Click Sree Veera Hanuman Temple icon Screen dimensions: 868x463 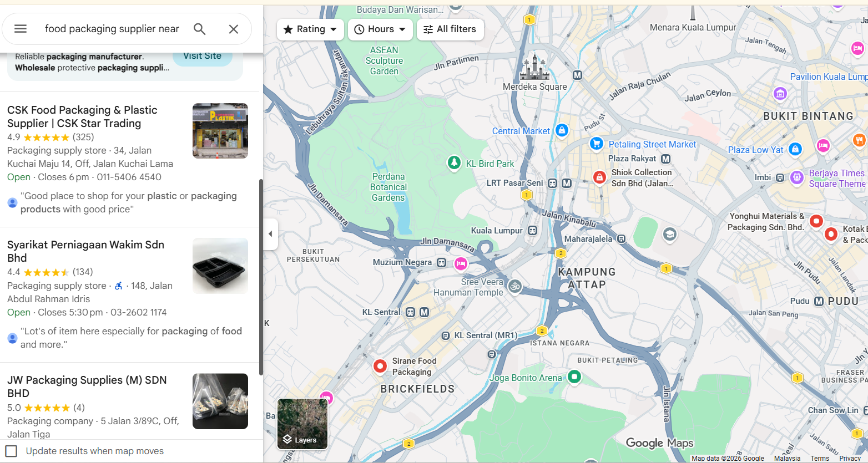[x=515, y=286]
